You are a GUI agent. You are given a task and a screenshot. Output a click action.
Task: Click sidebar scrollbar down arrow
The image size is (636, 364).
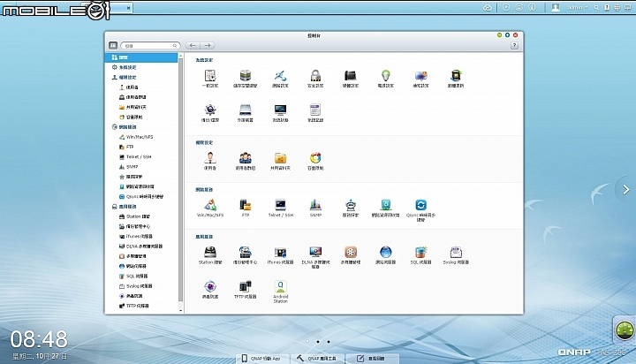[x=180, y=310]
